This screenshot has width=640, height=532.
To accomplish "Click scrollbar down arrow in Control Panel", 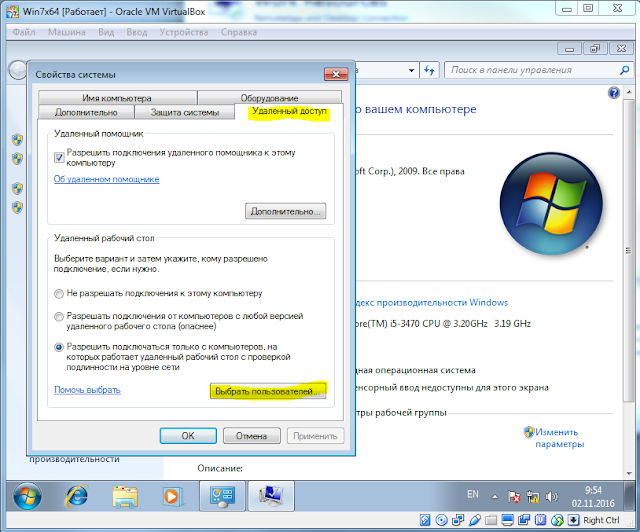I will click(629, 474).
